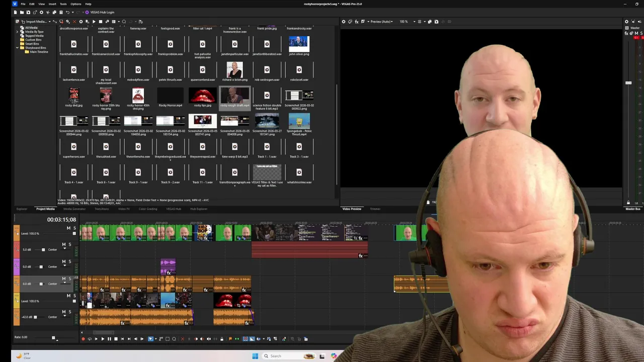Open the edit tool dropdown arrow
This screenshot has height=362, width=644.
(x=156, y=339)
